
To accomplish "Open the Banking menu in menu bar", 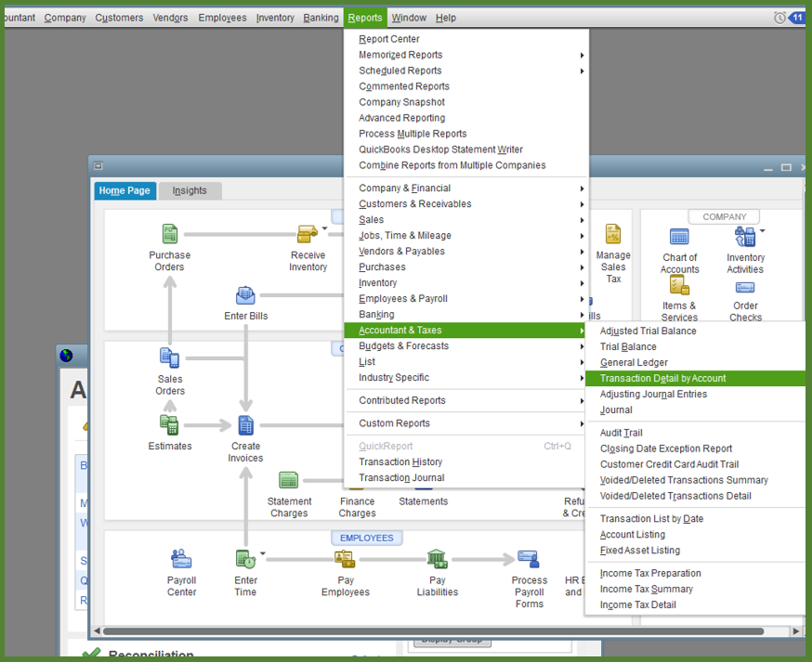I will (x=321, y=18).
